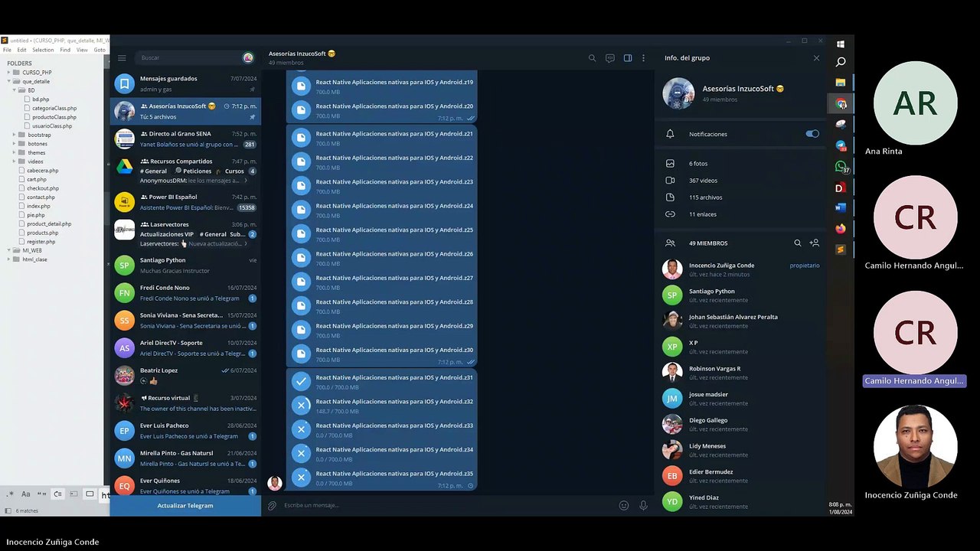Expand the bootstrap folder in Sublime
The height and width of the screenshot is (551, 980).
pyautogui.click(x=15, y=135)
